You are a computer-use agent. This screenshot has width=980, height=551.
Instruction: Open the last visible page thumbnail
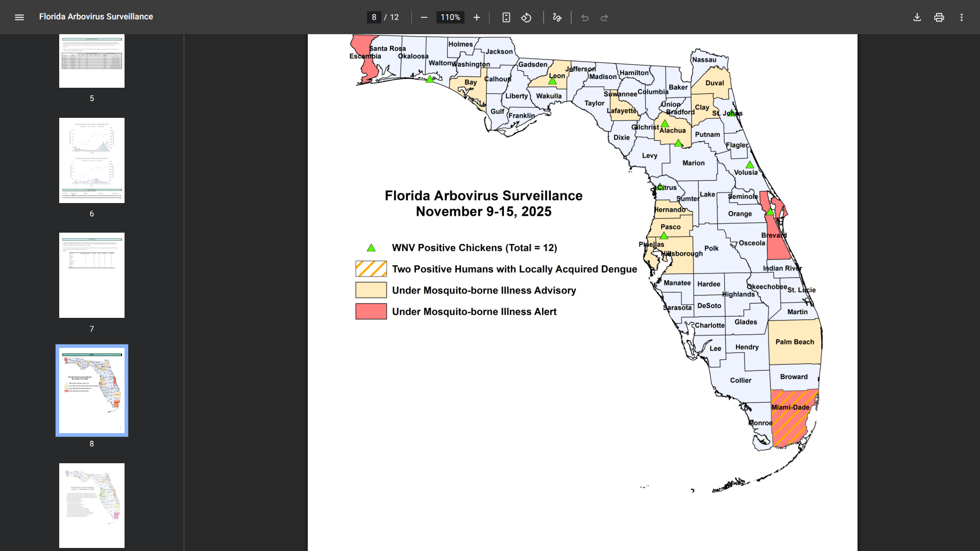92,505
